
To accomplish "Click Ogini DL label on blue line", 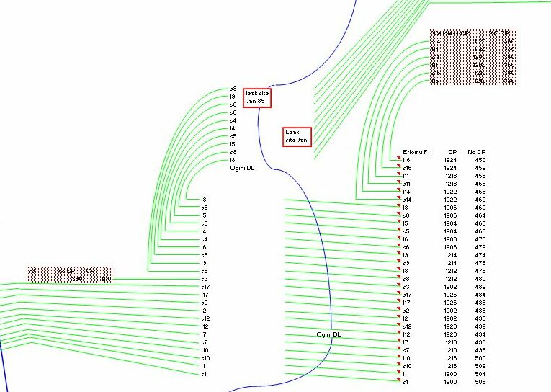I will click(x=328, y=334).
